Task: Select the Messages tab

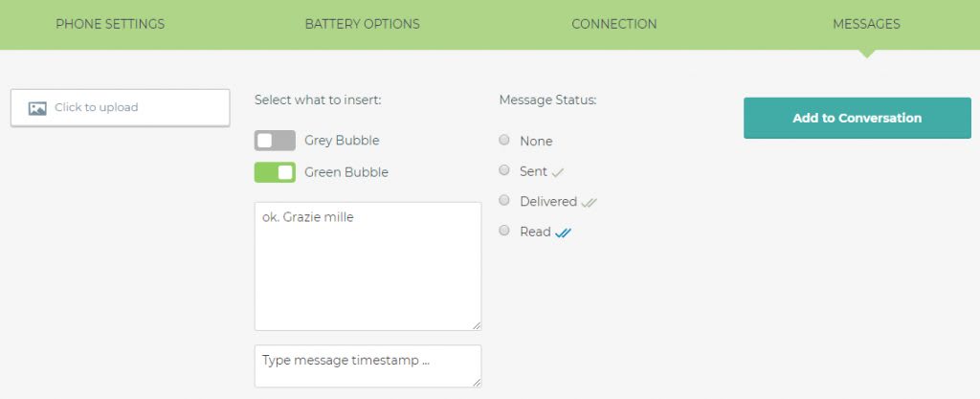Action: click(866, 24)
